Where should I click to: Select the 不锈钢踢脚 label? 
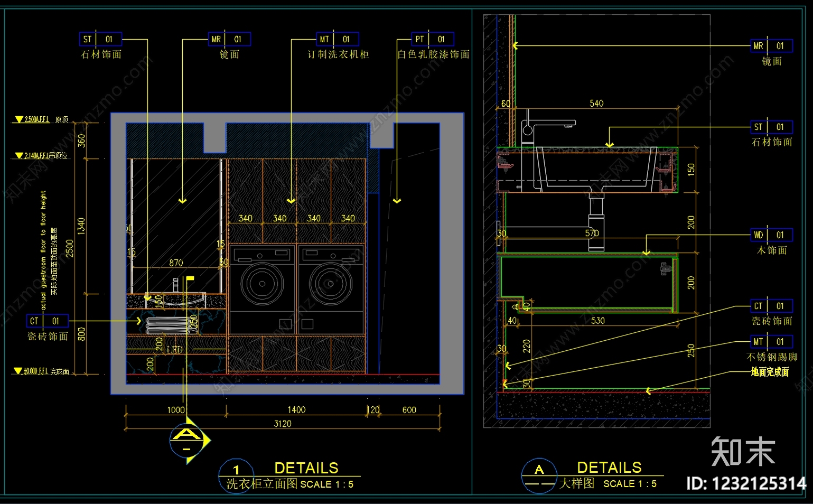click(x=772, y=357)
